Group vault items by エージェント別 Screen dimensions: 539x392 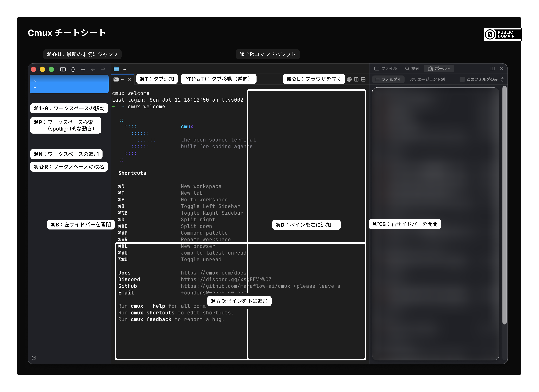[428, 79]
